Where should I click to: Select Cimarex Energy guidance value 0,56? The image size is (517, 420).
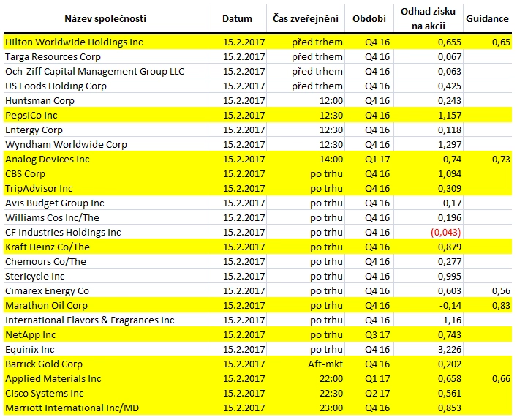point(501,290)
